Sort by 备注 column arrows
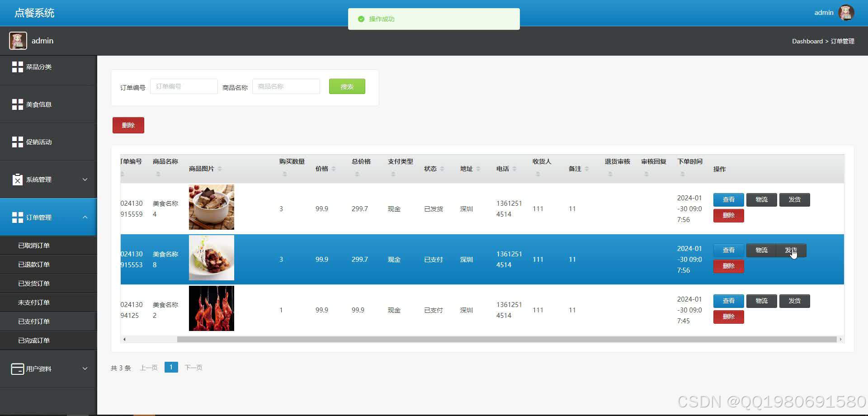The image size is (868, 416). pyautogui.click(x=587, y=169)
